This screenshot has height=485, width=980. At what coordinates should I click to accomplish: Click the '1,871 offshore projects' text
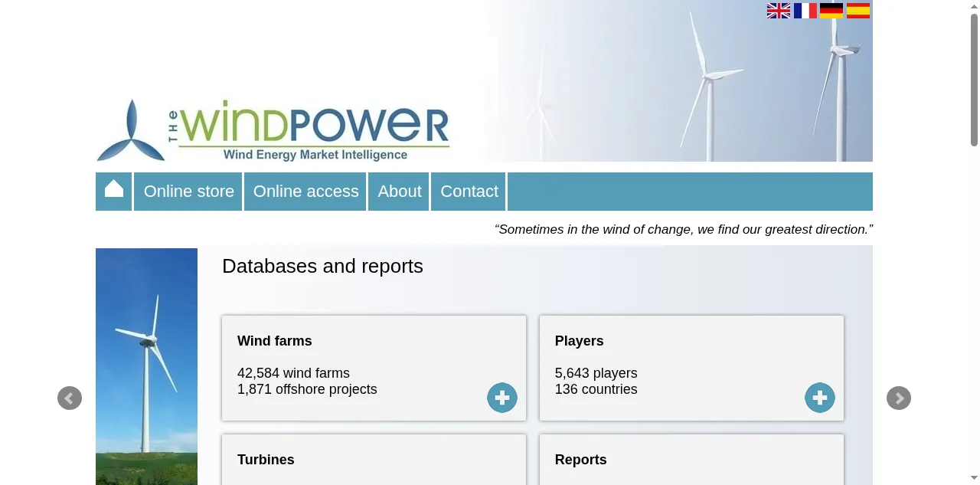tap(307, 389)
